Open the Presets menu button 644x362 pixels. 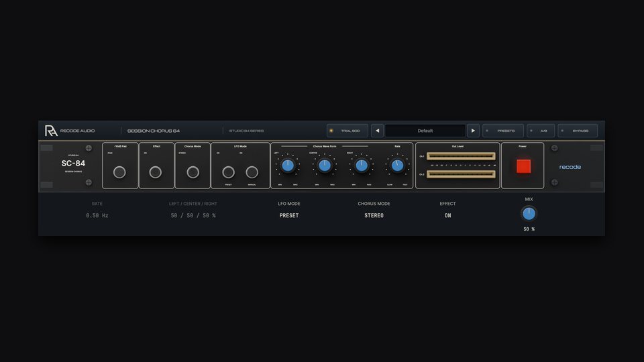[503, 131]
